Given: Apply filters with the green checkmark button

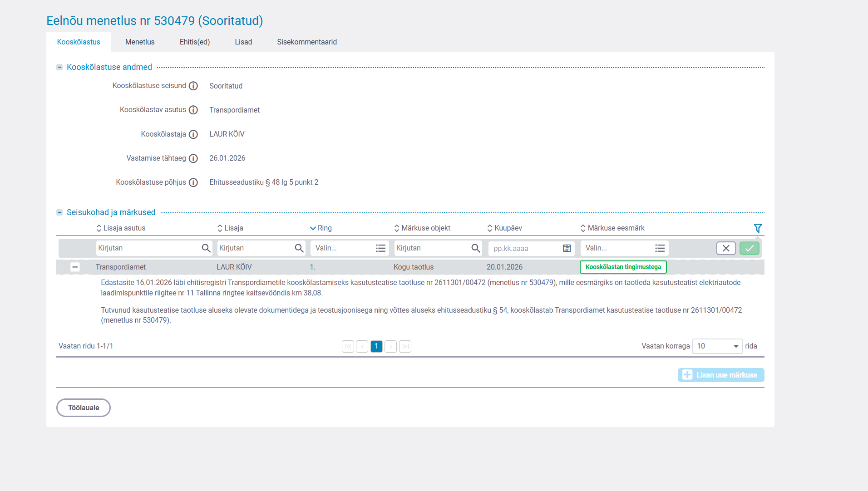Looking at the screenshot, I should (x=749, y=248).
